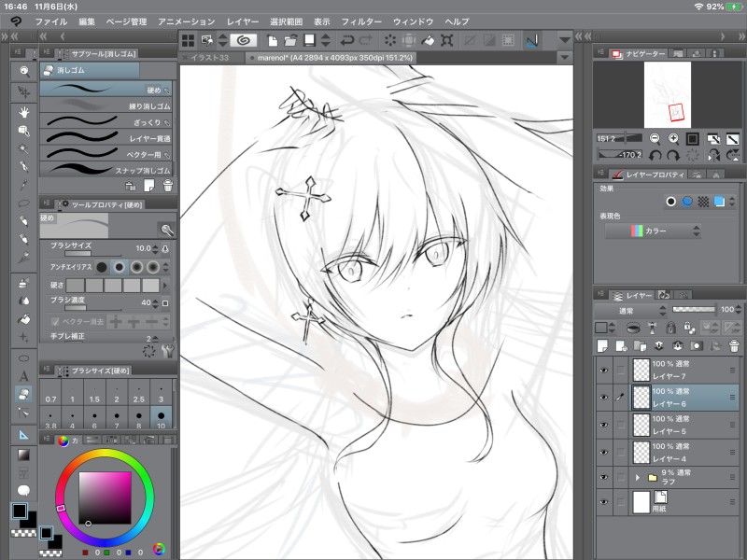This screenshot has width=747, height=560.
Task: Open the 編集 menu
Action: [x=87, y=21]
